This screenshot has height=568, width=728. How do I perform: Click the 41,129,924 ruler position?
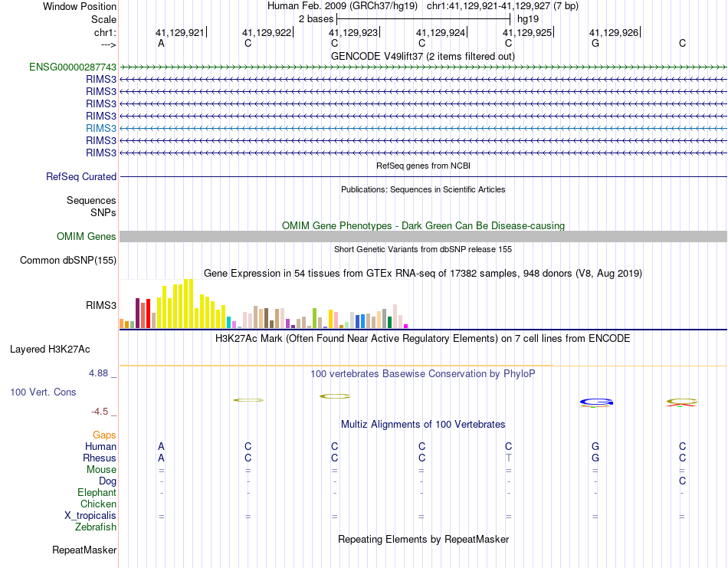441,32
